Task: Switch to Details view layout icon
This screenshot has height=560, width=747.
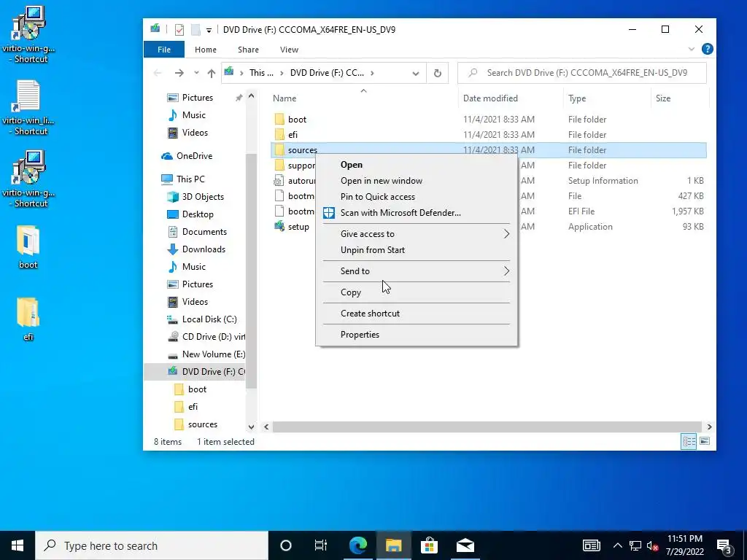Action: [689, 441]
